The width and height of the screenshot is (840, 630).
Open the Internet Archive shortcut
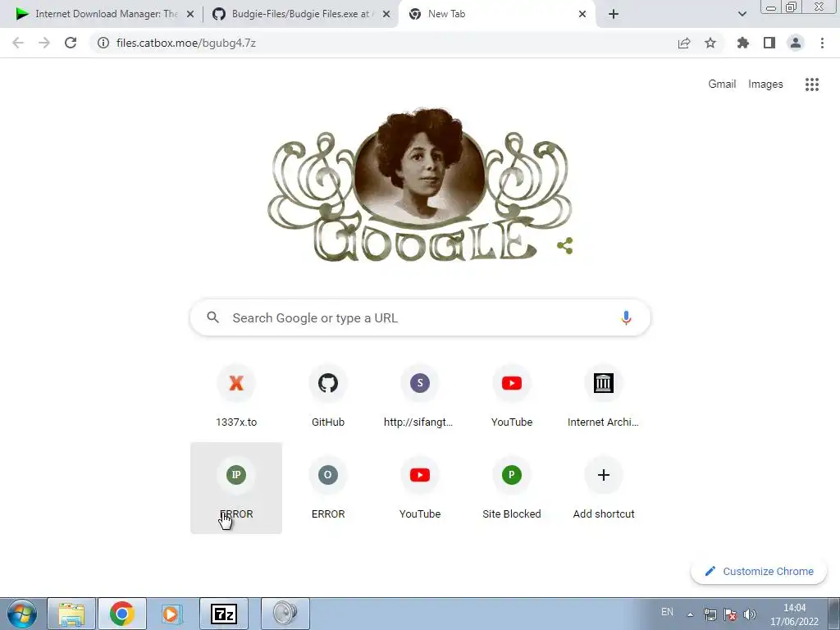603,396
